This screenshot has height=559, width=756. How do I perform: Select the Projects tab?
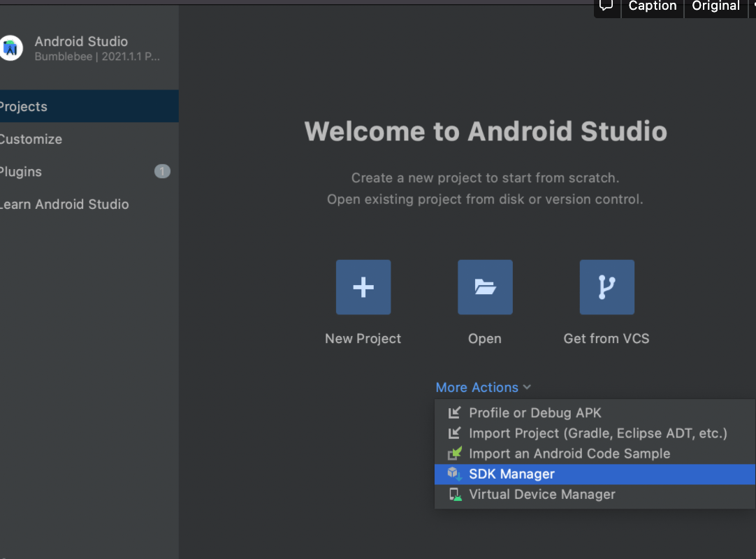pyautogui.click(x=89, y=106)
